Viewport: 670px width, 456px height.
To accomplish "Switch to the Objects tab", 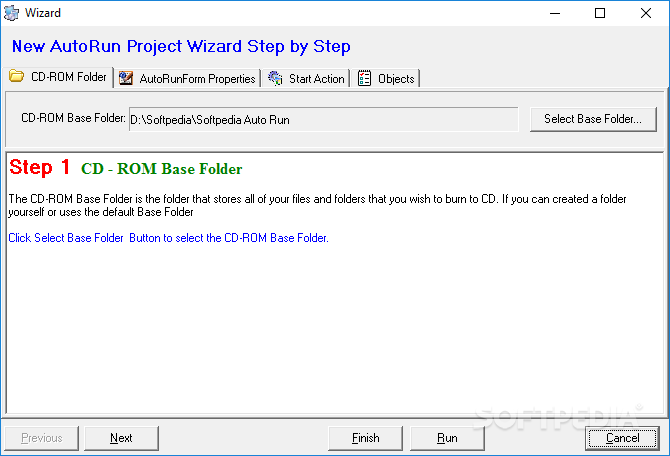I will 385,78.
